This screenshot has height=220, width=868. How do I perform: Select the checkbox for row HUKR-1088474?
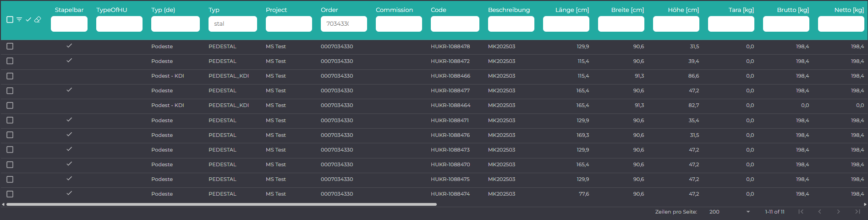pyautogui.click(x=10, y=194)
